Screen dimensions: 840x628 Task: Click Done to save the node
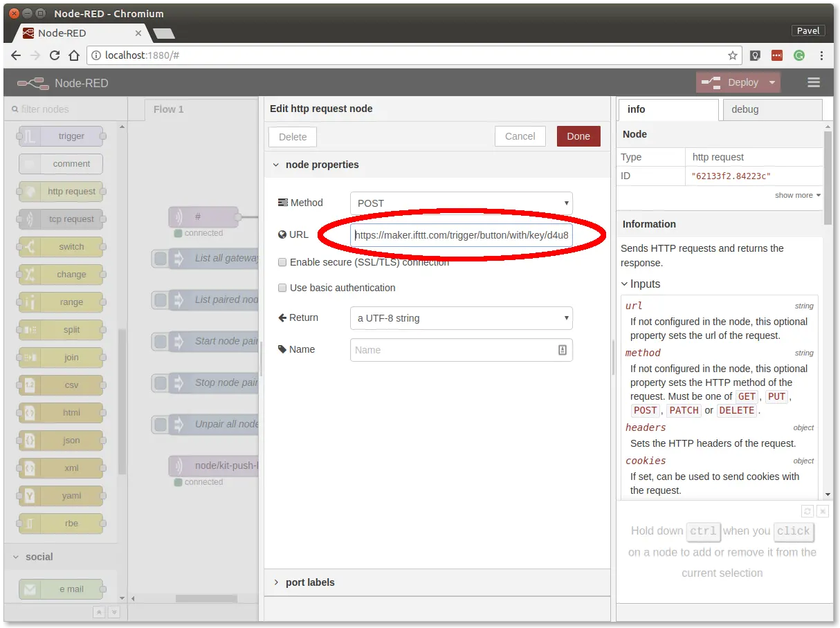click(578, 136)
